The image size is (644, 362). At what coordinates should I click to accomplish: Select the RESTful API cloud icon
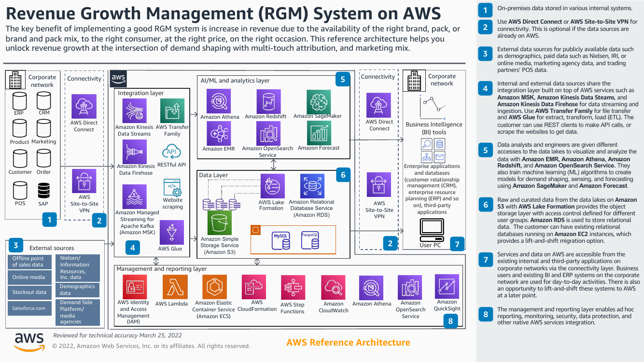(x=171, y=152)
